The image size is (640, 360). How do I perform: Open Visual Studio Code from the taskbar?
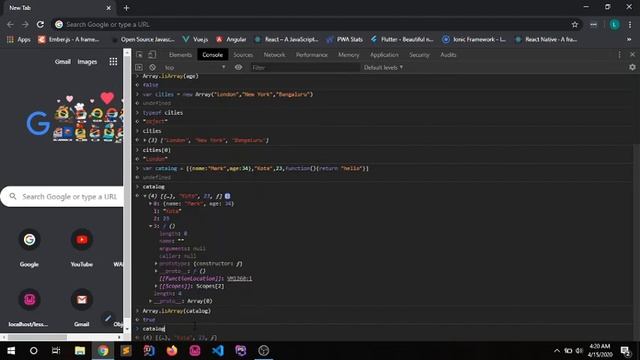pyautogui.click(x=218, y=351)
